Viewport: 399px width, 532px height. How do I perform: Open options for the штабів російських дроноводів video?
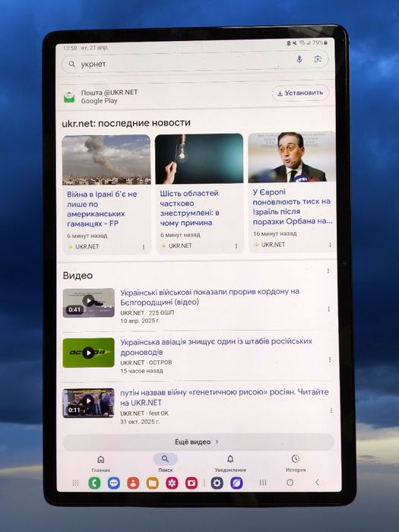[x=329, y=359]
